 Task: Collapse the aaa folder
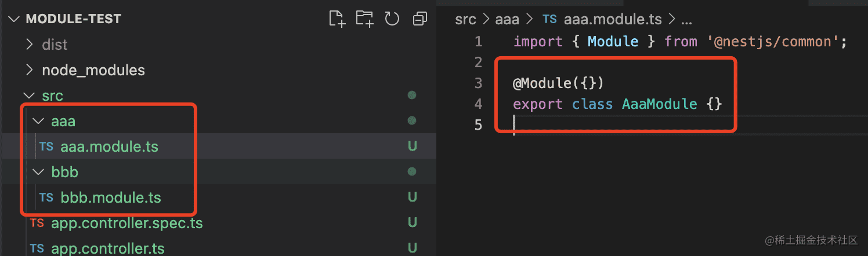38,121
